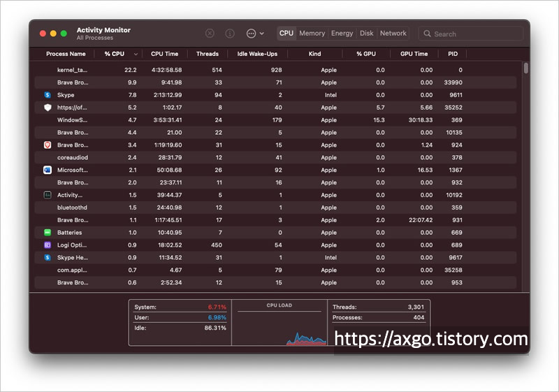
Task: Sort by Process Name column header
Action: click(66, 54)
